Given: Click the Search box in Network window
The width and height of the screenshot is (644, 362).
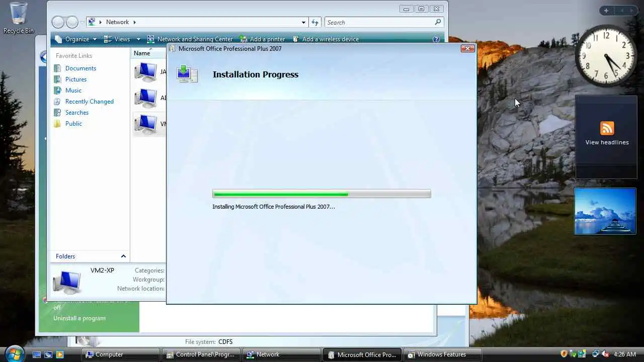Looking at the screenshot, I should 380,22.
